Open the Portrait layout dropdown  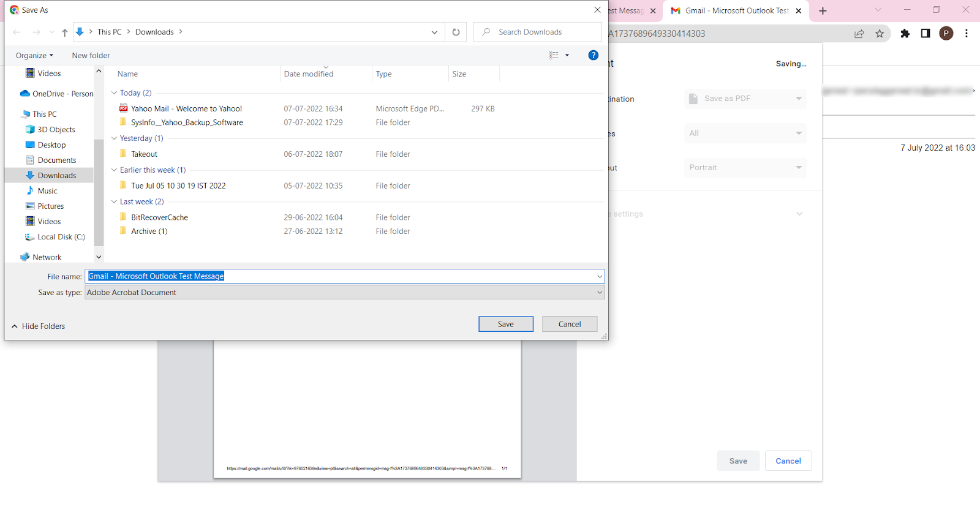click(x=745, y=168)
